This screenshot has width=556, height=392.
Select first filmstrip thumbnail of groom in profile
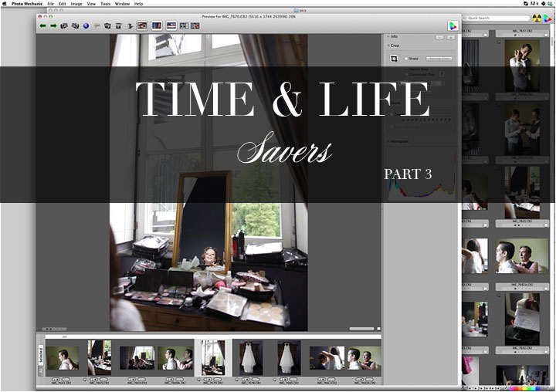coord(63,358)
